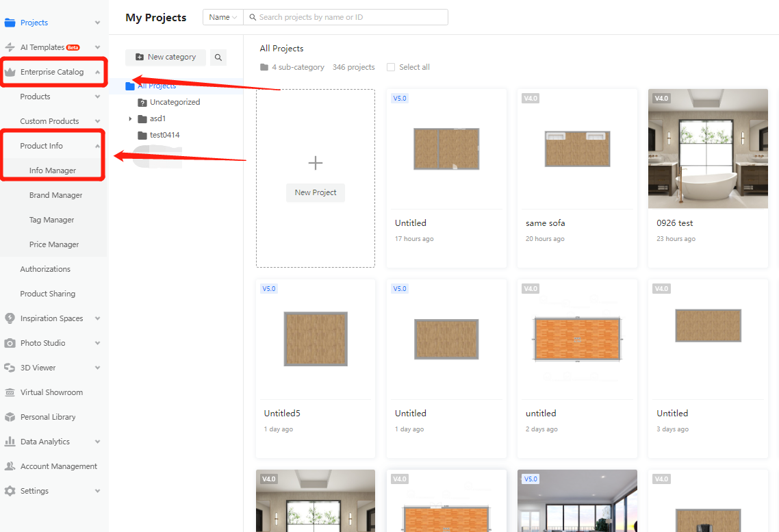This screenshot has width=779, height=532.
Task: Collapse the Product Info submenu chevron
Action: (x=97, y=146)
